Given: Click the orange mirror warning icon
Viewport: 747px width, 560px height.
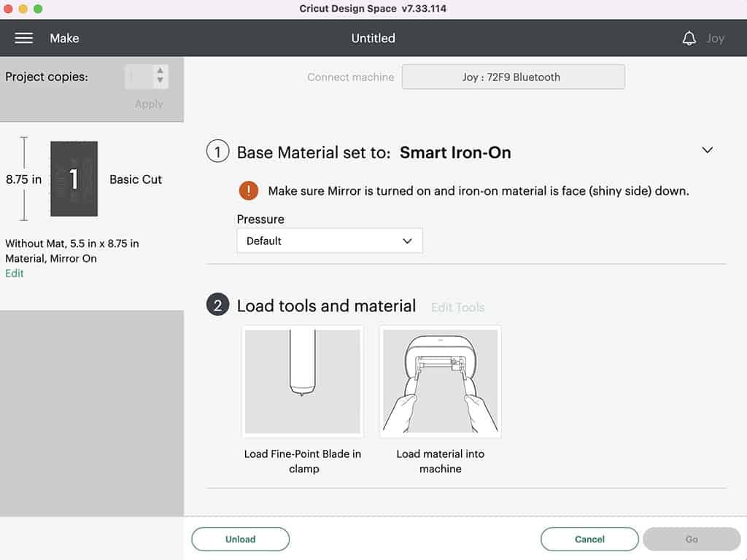Looking at the screenshot, I should 248,190.
